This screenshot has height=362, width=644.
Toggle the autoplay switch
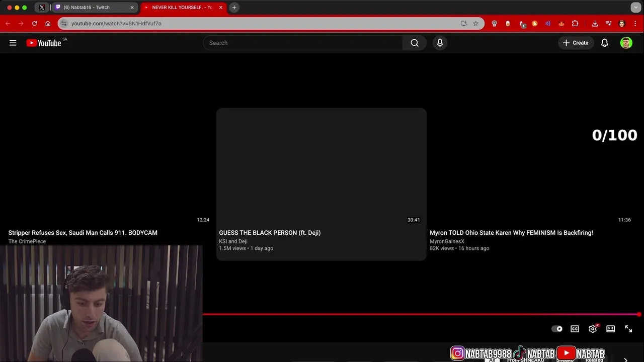tap(557, 329)
